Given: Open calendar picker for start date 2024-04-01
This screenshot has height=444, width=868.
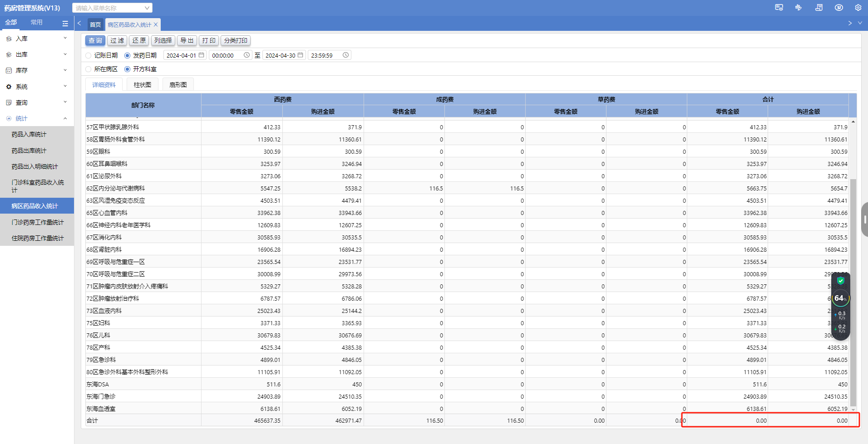Looking at the screenshot, I should pos(202,55).
